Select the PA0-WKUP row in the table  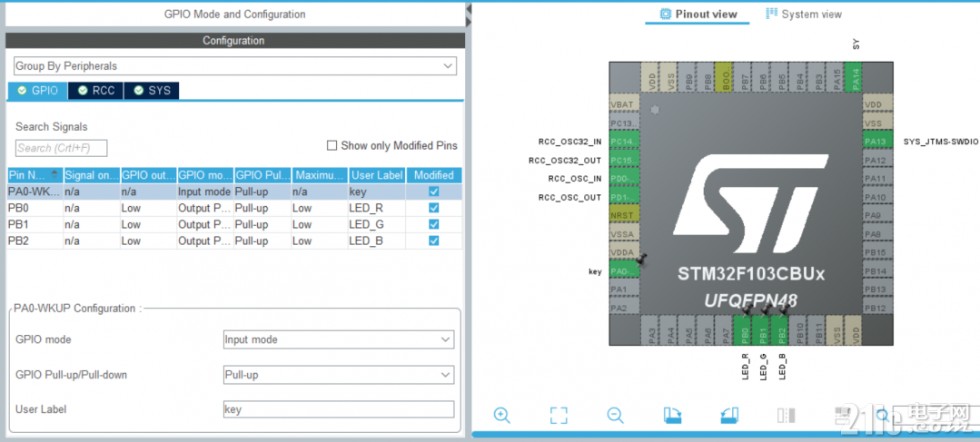coord(235,192)
